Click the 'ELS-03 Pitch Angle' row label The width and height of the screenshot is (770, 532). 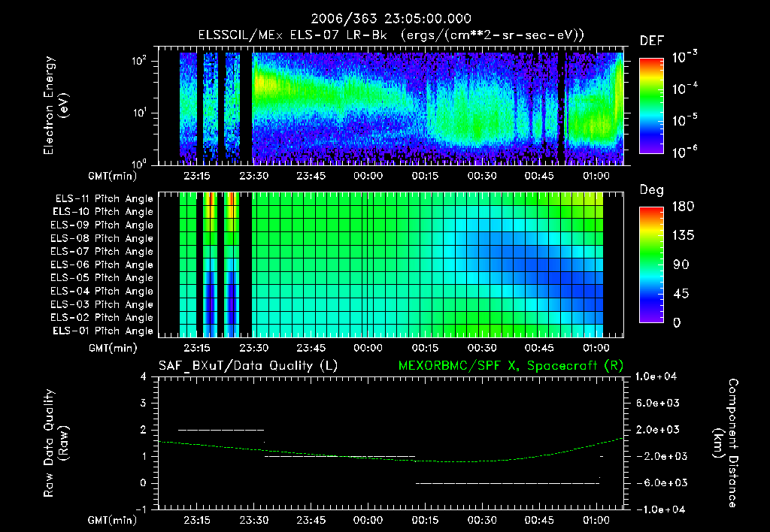pos(102,304)
